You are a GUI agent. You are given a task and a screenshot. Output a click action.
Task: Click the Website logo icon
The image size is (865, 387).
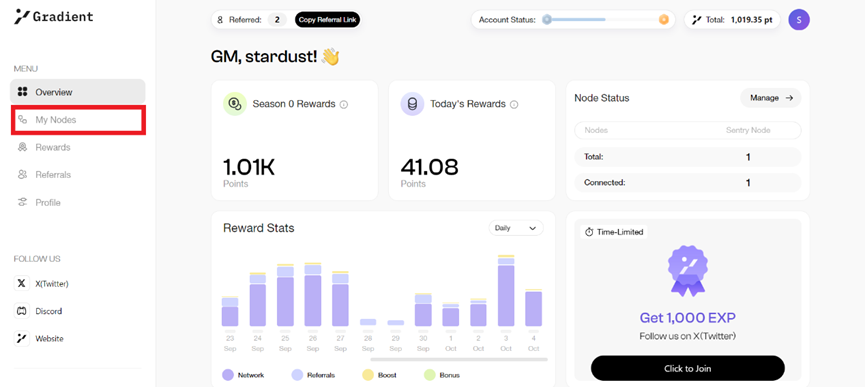[x=21, y=338]
